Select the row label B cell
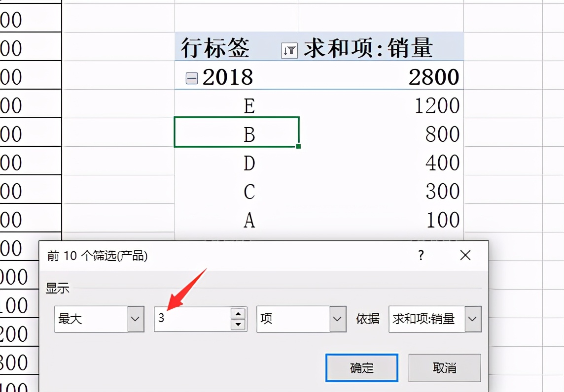The width and height of the screenshot is (564, 392). pyautogui.click(x=237, y=132)
